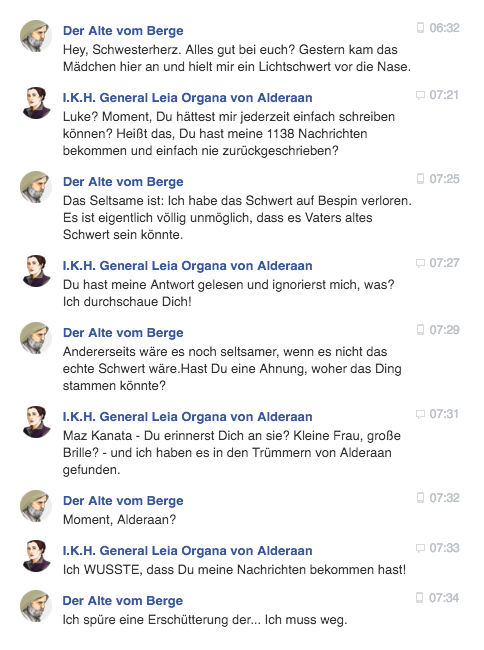The width and height of the screenshot is (484, 650).
Task: Click the mobile phone icon beside 07:25
Action: coord(420,179)
